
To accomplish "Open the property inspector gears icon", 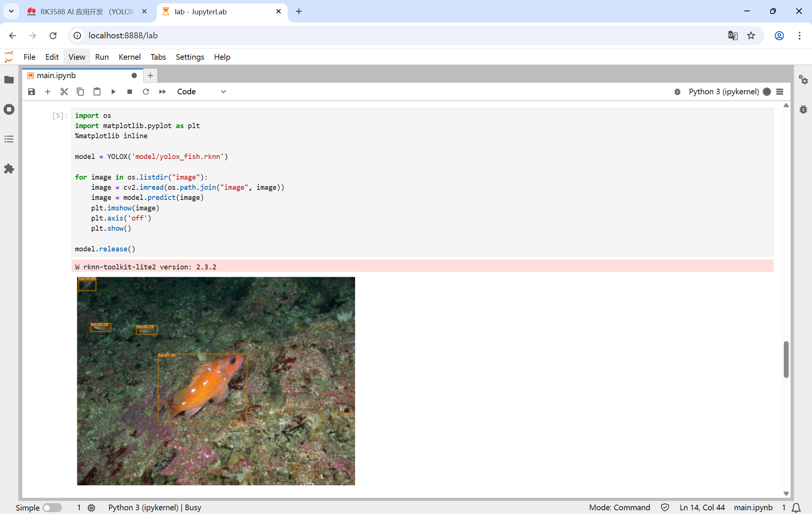I will pyautogui.click(x=803, y=80).
